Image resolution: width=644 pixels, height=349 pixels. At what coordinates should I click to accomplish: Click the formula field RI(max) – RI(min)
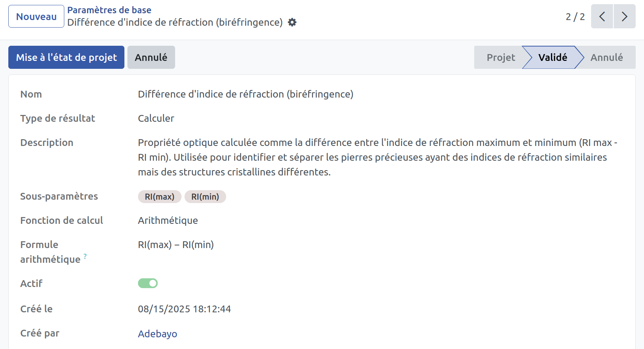176,245
